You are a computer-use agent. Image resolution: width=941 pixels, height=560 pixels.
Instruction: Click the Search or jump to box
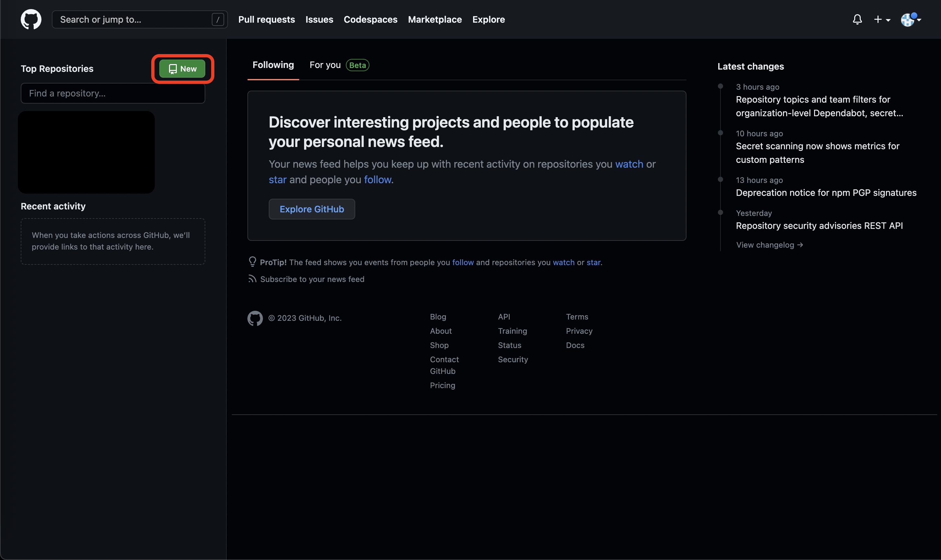(x=132, y=20)
